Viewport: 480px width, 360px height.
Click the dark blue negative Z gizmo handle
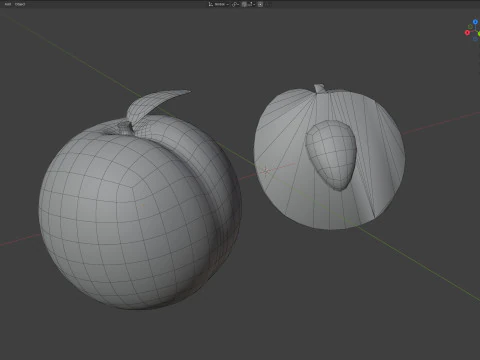pos(475,39)
